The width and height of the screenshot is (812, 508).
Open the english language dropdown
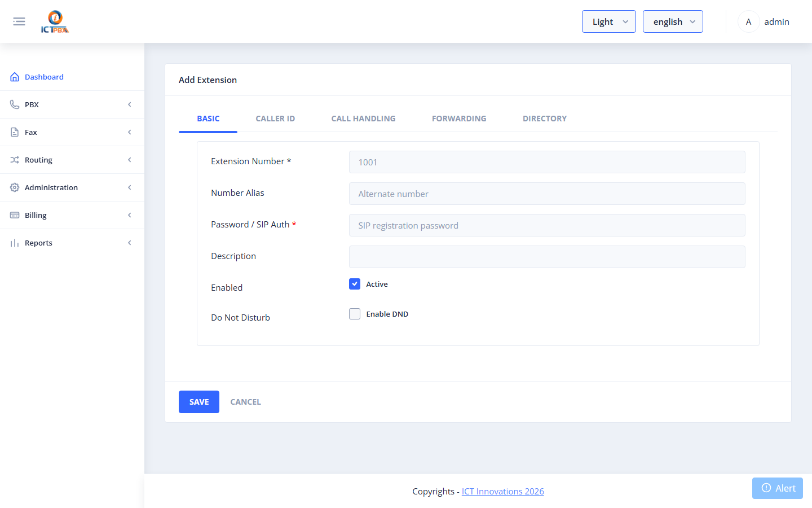click(x=673, y=21)
